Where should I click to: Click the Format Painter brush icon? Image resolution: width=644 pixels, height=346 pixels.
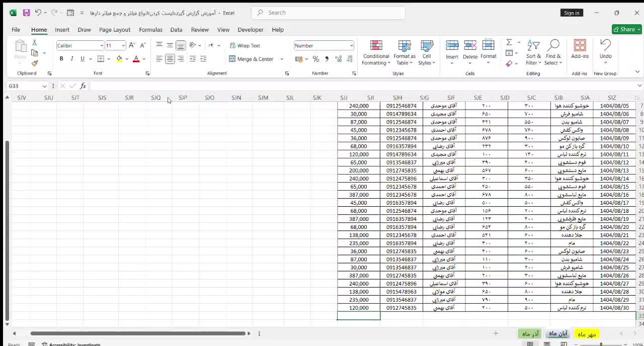point(34,63)
